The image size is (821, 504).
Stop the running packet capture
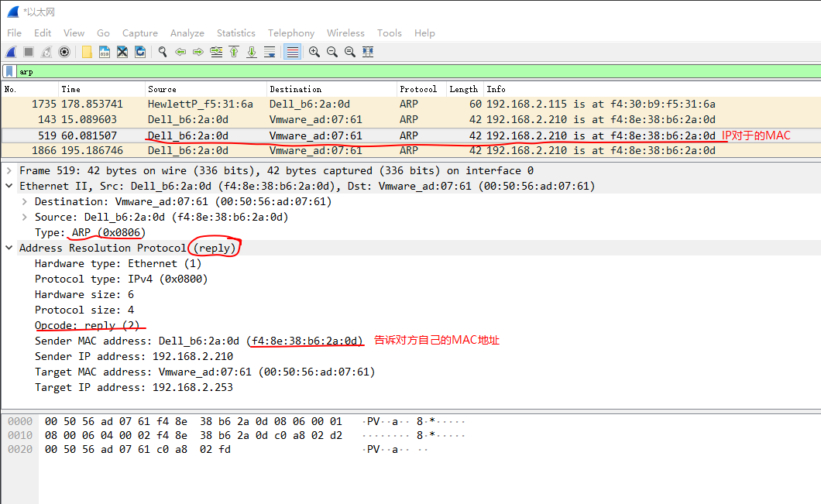[x=29, y=52]
